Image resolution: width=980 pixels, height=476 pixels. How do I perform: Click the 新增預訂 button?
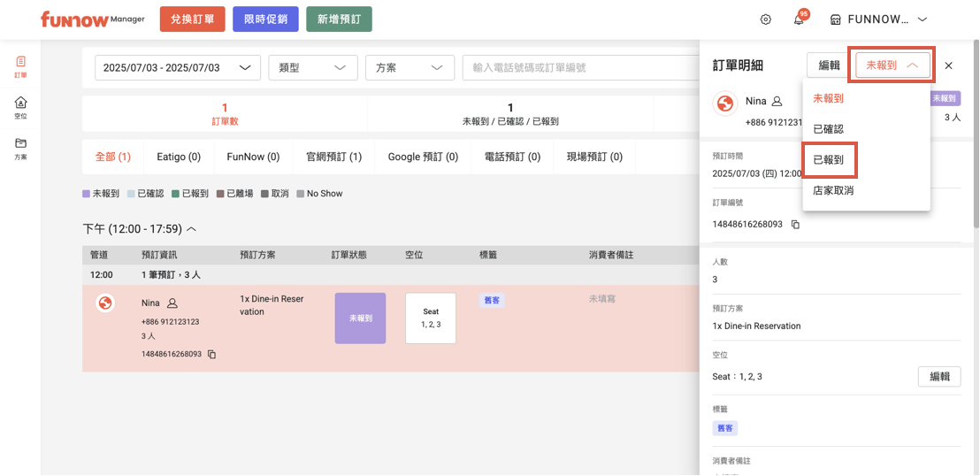(x=339, y=19)
